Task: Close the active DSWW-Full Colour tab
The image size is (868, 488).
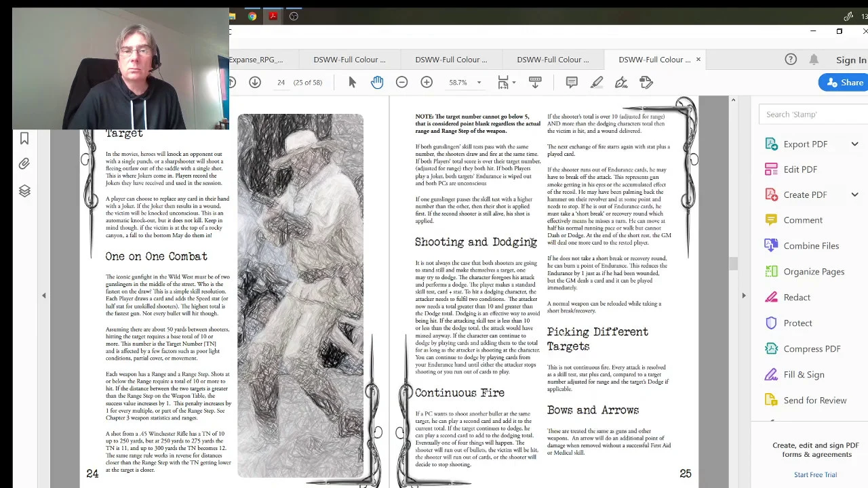Action: [x=698, y=60]
